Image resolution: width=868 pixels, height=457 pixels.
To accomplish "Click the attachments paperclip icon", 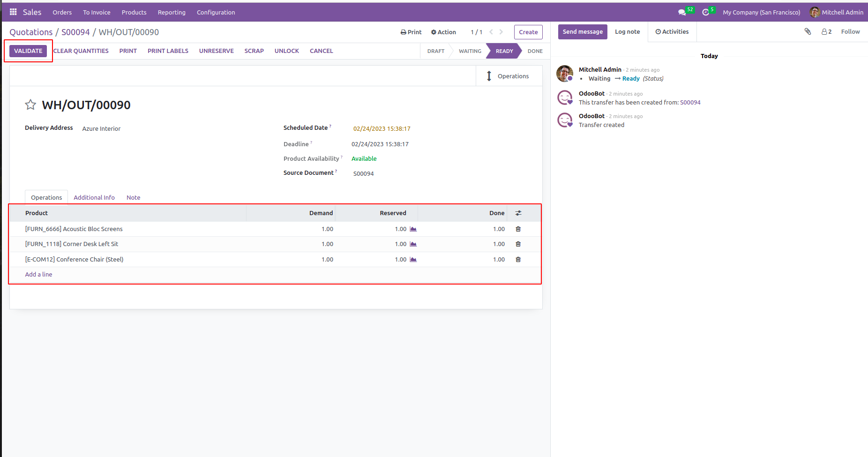I will [808, 31].
